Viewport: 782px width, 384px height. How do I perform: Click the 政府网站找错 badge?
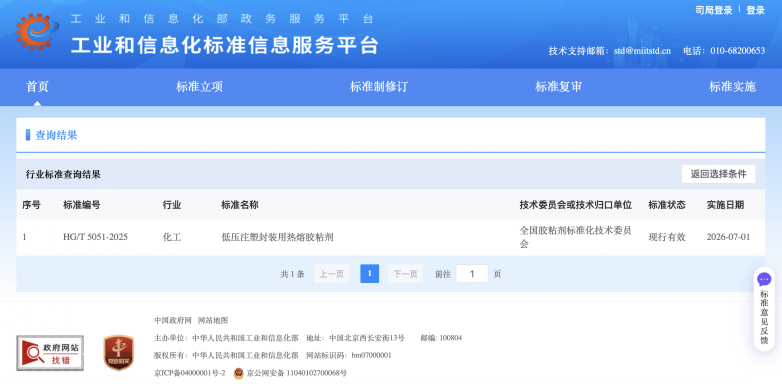(x=50, y=353)
